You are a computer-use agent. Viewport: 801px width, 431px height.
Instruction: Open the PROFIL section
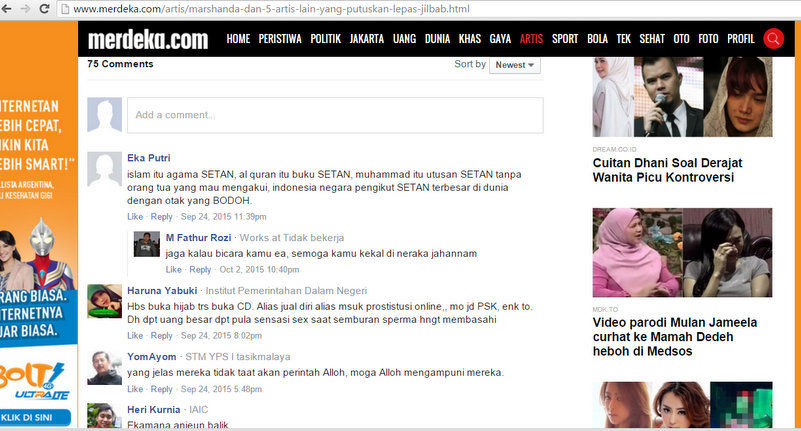tap(741, 39)
